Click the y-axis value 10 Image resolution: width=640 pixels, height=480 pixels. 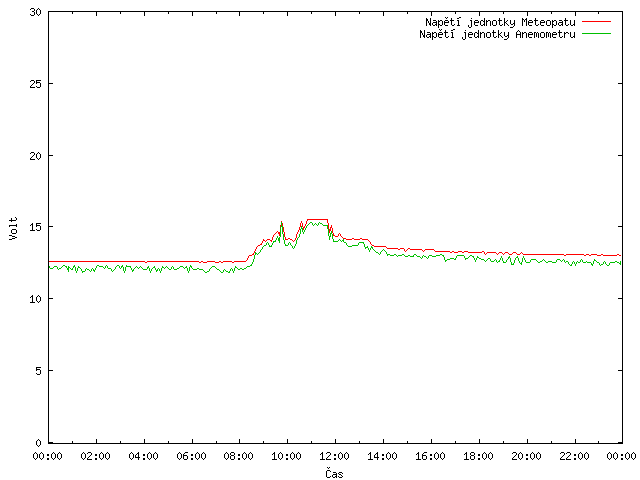[36, 299]
